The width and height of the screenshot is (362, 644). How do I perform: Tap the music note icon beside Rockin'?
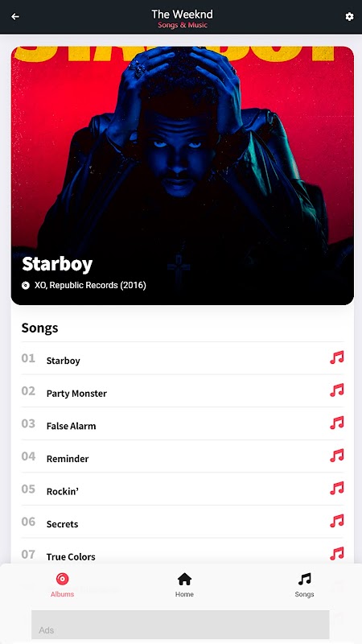336,489
